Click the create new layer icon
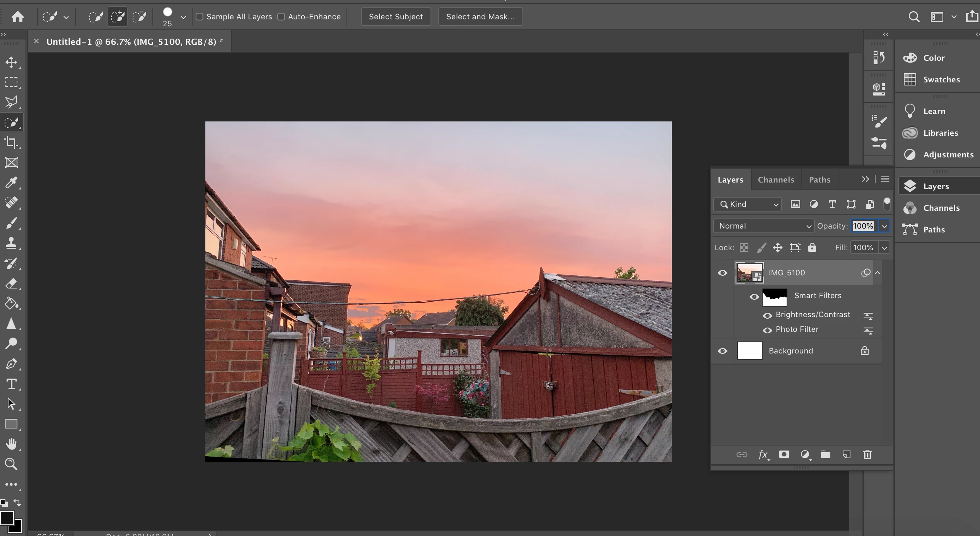Screen dimensions: 980x536 pos(847,454)
